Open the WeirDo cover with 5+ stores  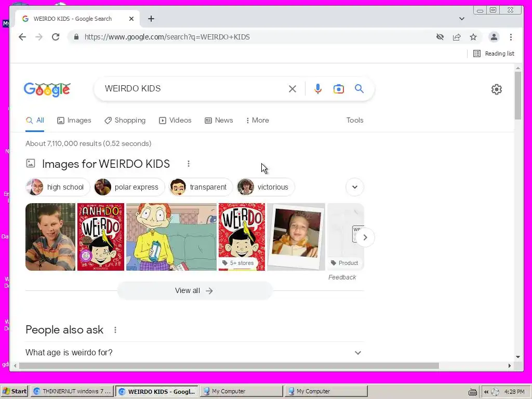tap(242, 237)
